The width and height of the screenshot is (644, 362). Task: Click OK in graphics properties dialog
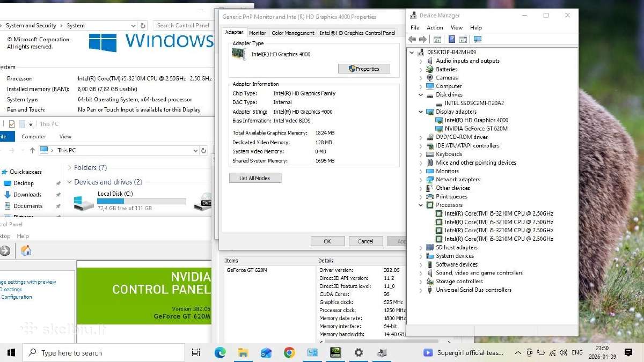pyautogui.click(x=327, y=241)
